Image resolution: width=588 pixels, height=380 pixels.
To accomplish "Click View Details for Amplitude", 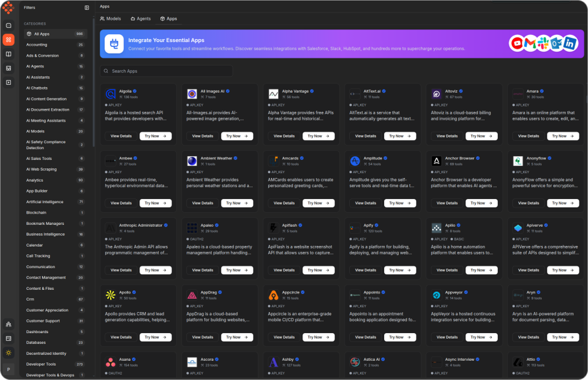I will [x=366, y=203].
